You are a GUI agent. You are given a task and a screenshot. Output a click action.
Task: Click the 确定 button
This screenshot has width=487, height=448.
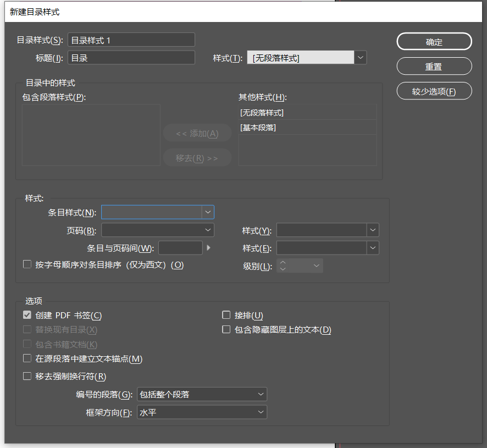click(x=434, y=42)
